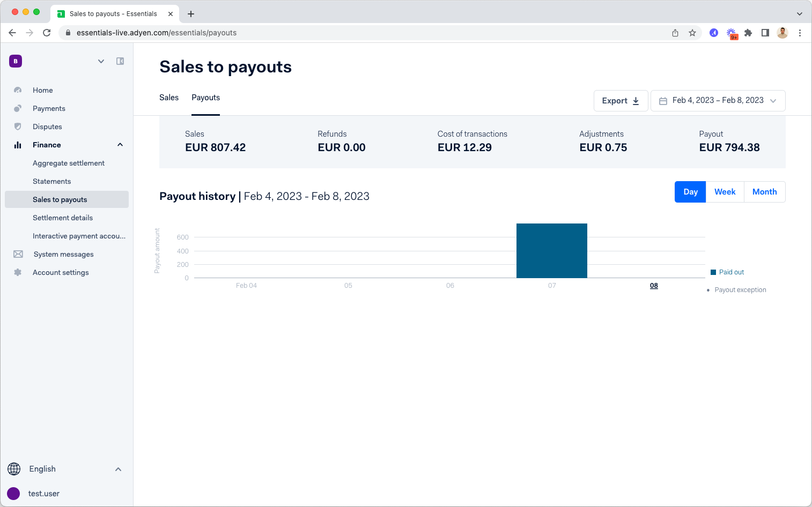
Task: Open Statements in the Finance menu
Action: [52, 181]
